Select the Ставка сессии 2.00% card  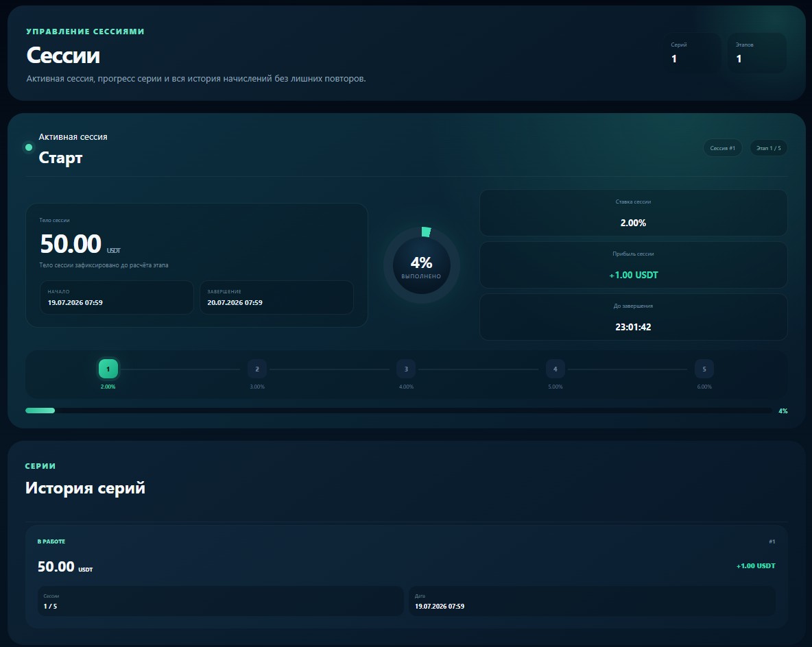click(x=633, y=212)
